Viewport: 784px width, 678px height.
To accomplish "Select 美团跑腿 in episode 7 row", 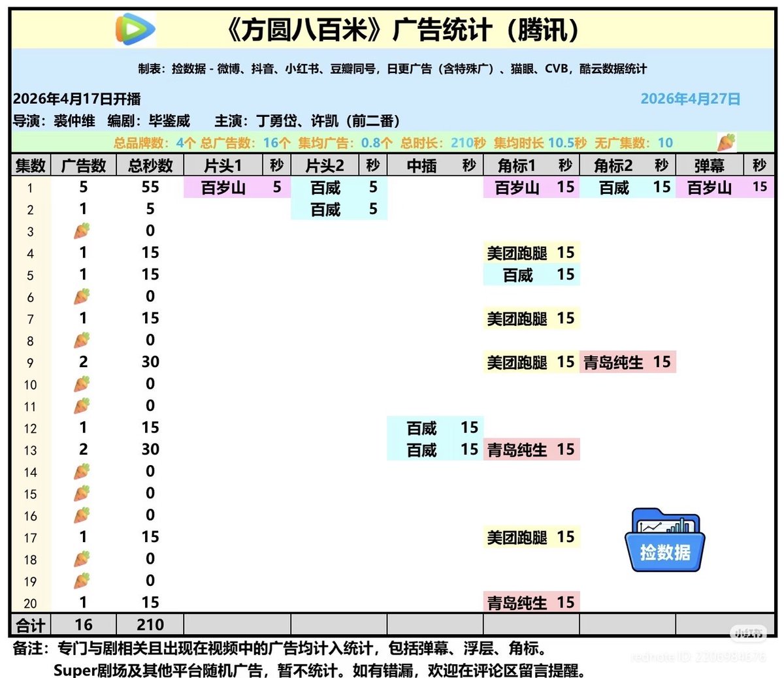I will 517,319.
